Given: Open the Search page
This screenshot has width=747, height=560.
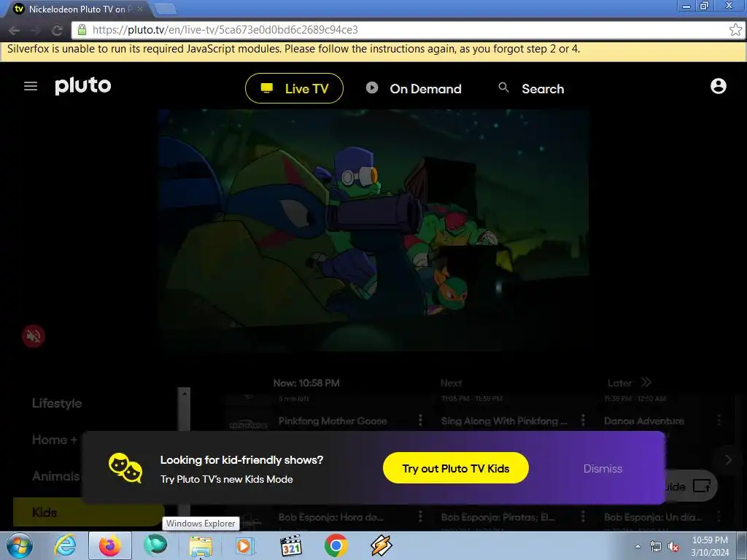Looking at the screenshot, I should (x=531, y=88).
